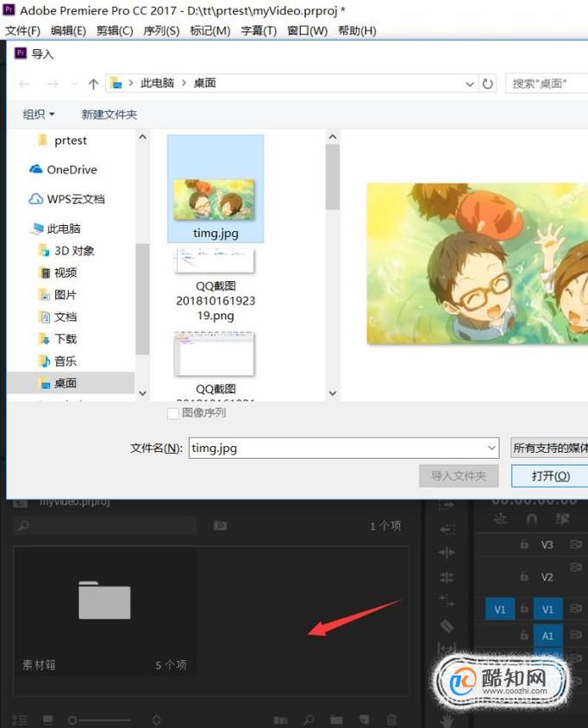The height and width of the screenshot is (728, 588).
Task: Click the Find icon at project panel bottom
Action: [x=309, y=720]
